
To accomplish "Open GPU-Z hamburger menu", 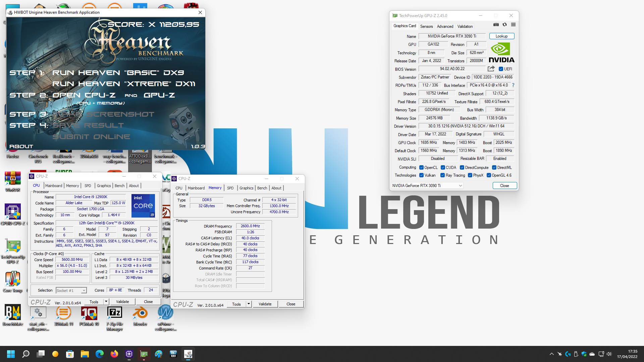I will (513, 25).
